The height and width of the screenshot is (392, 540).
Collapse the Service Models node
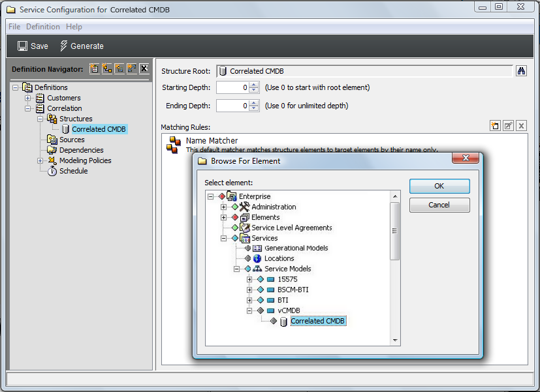pos(236,269)
